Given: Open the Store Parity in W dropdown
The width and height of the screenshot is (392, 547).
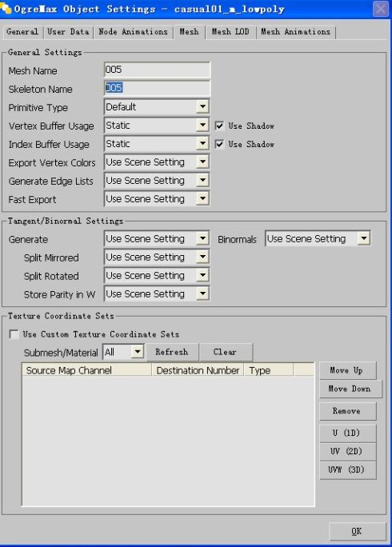Looking at the screenshot, I should point(157,294).
